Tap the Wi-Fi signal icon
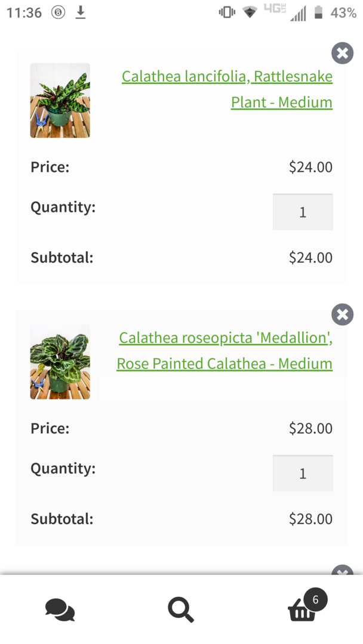The image size is (363, 644). click(x=250, y=13)
